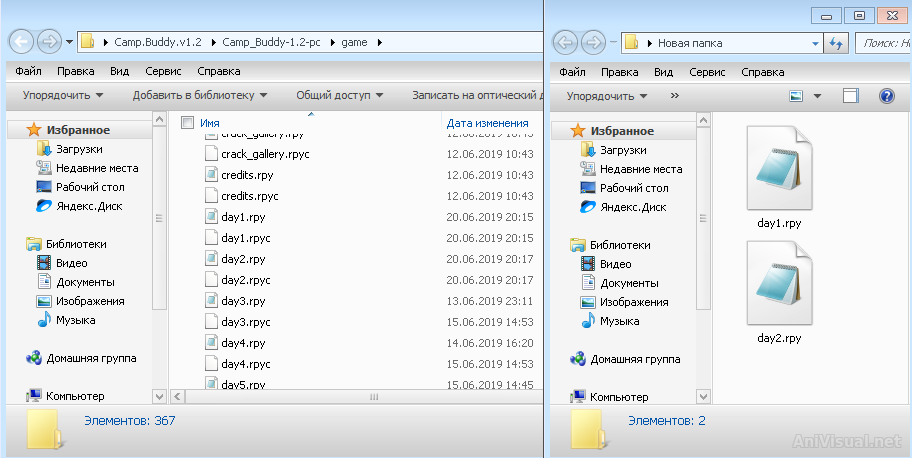Click Записать на оптический диск button
This screenshot has height=458, width=912.
[477, 95]
